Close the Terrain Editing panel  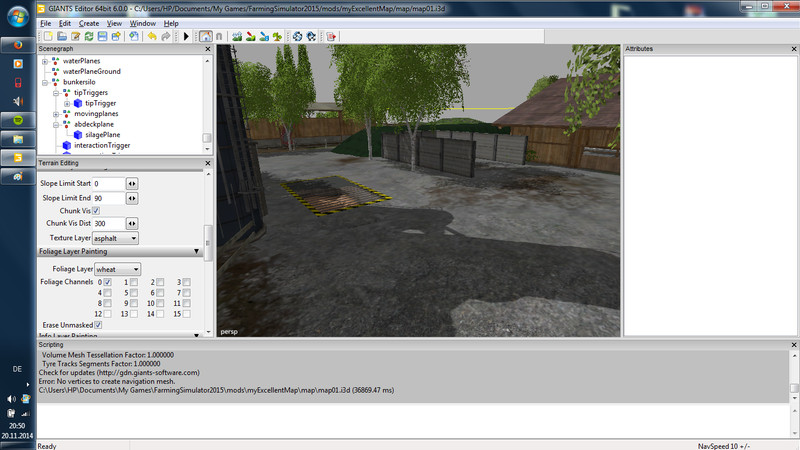[x=208, y=163]
